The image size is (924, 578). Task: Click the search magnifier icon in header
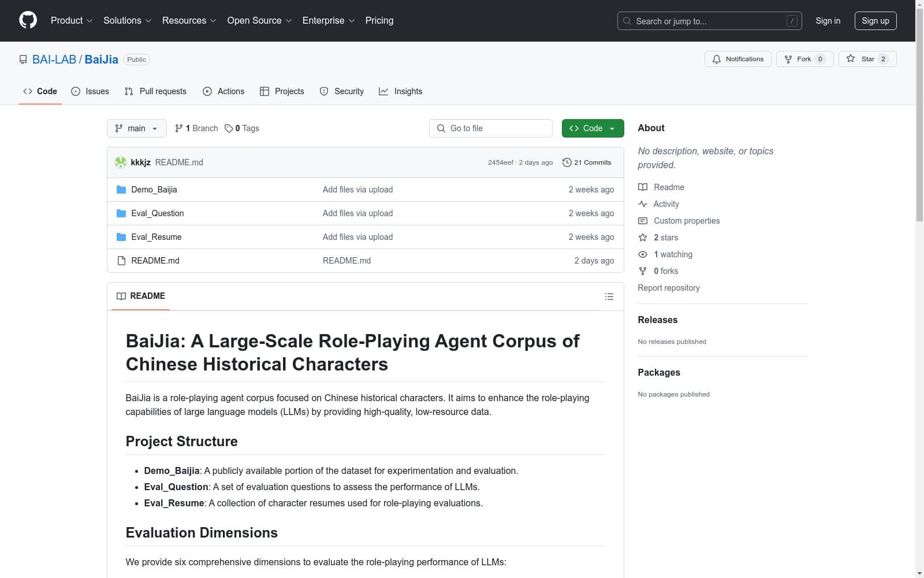click(x=627, y=21)
